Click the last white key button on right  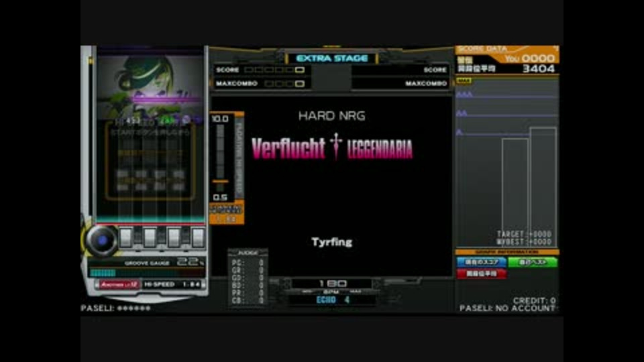tap(198, 237)
